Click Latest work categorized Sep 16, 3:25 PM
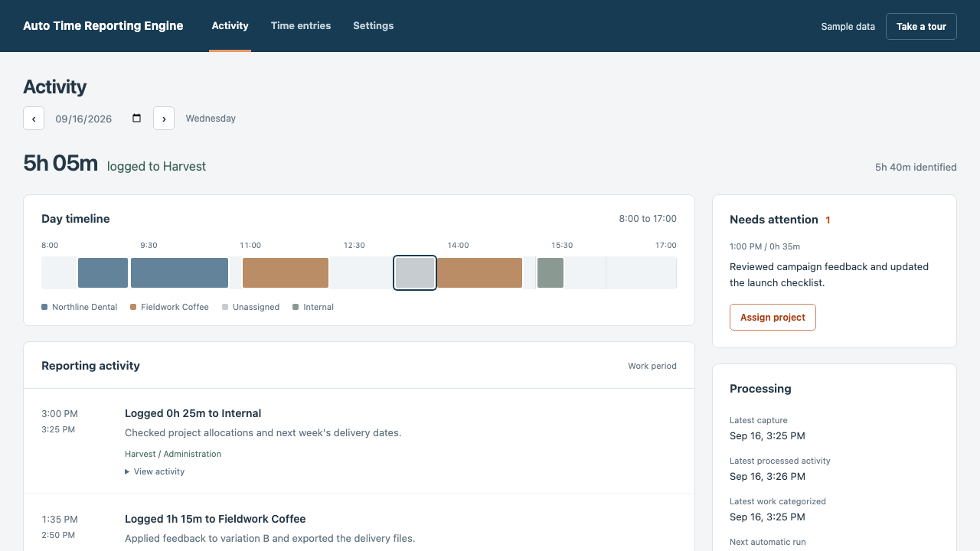Viewport: 980px width, 551px height. pos(767,517)
